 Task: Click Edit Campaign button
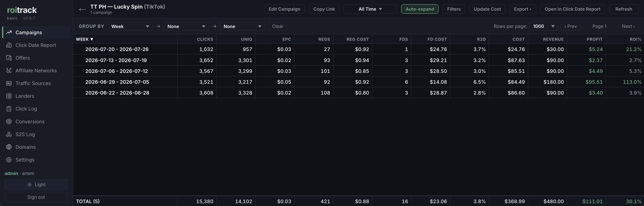284,9
